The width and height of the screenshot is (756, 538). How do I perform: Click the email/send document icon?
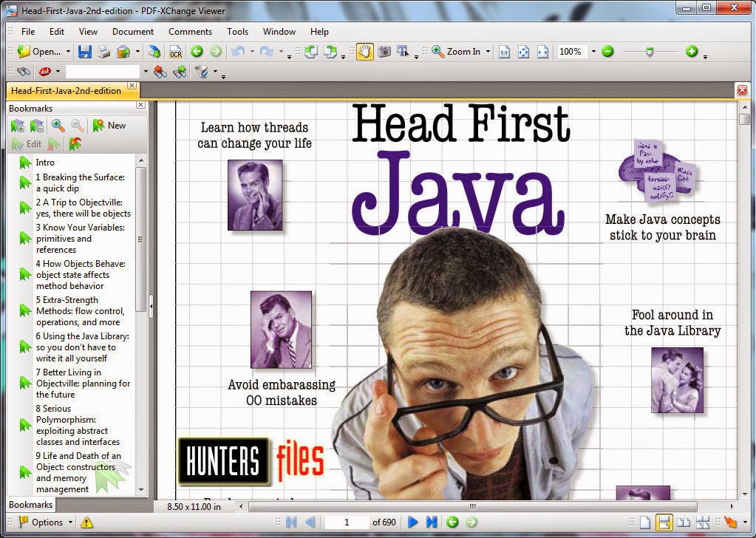pyautogui.click(x=153, y=52)
